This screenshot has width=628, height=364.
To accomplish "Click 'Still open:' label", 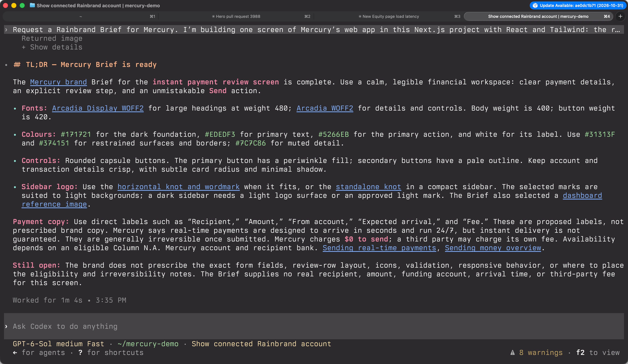I will coord(37,265).
